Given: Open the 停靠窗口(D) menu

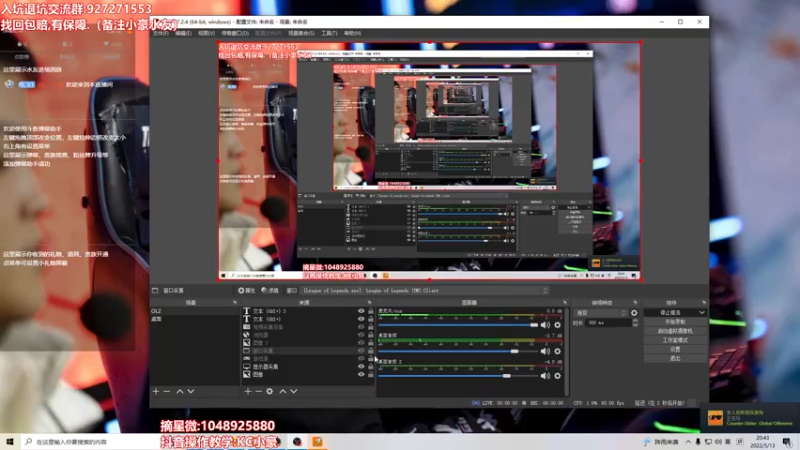Looking at the screenshot, I should point(235,33).
